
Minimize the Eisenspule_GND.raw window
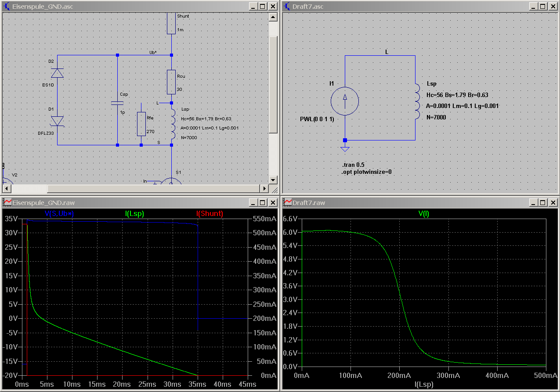(253, 202)
